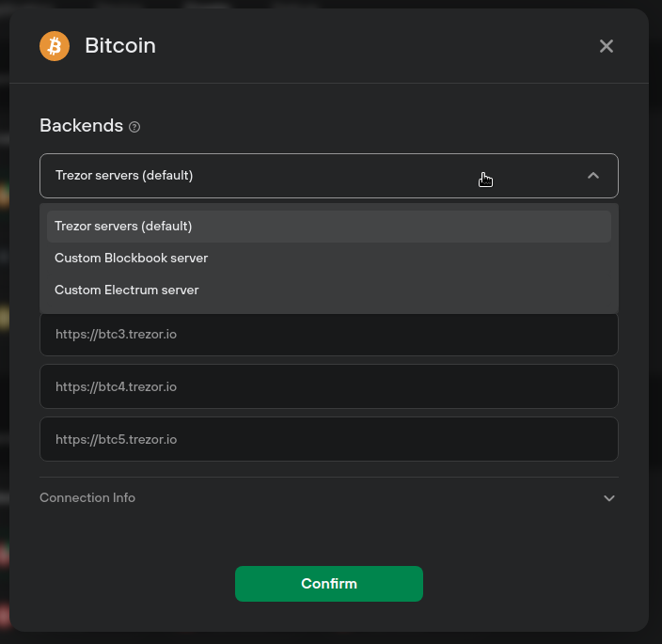Open the Connection Info section label
The width and height of the screenshot is (662, 644).
(x=87, y=498)
